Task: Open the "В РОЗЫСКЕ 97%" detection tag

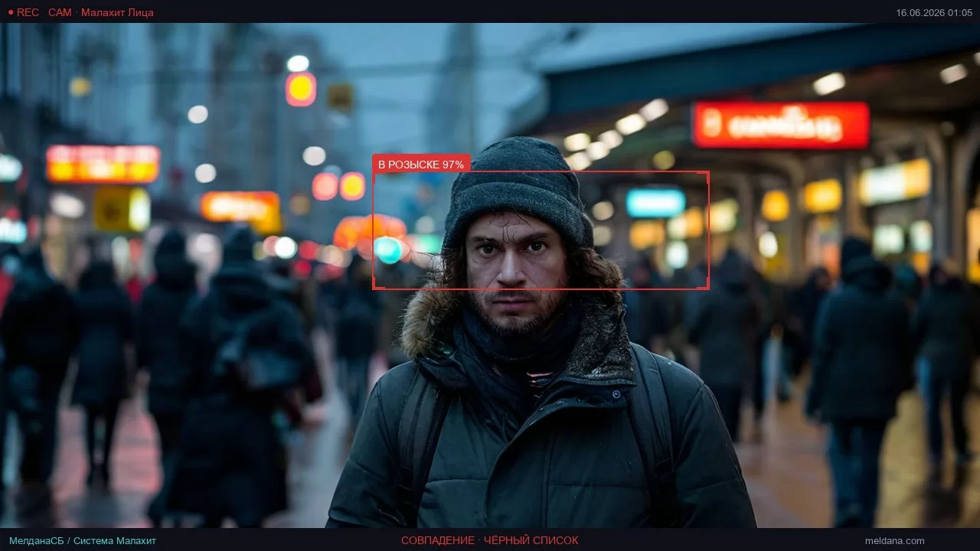Action: coord(421,165)
